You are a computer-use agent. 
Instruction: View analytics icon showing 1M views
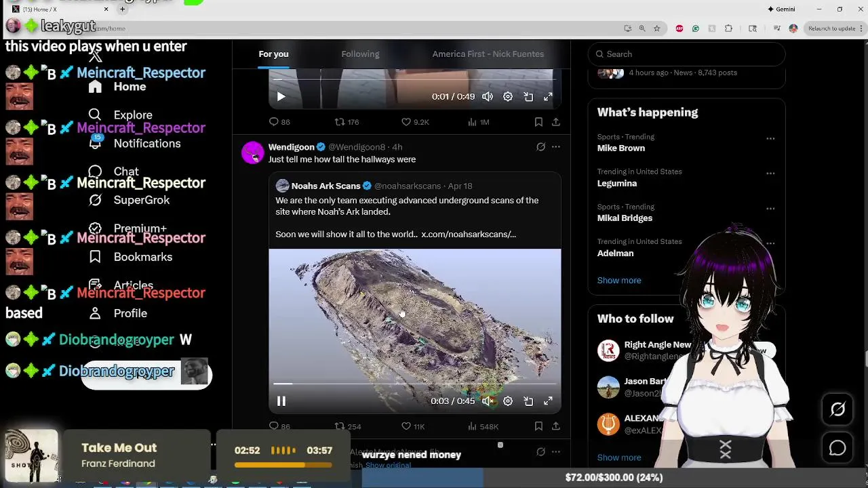coord(472,122)
